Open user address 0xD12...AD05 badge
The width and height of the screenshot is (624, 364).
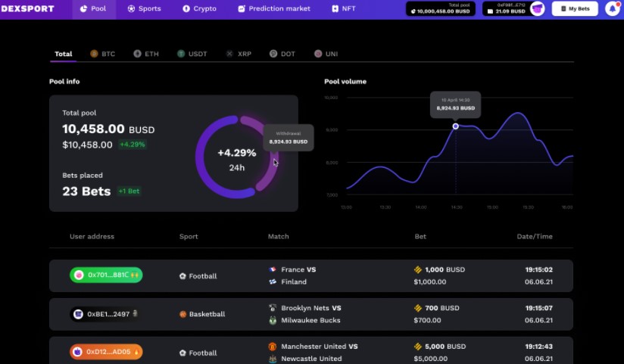coord(106,352)
